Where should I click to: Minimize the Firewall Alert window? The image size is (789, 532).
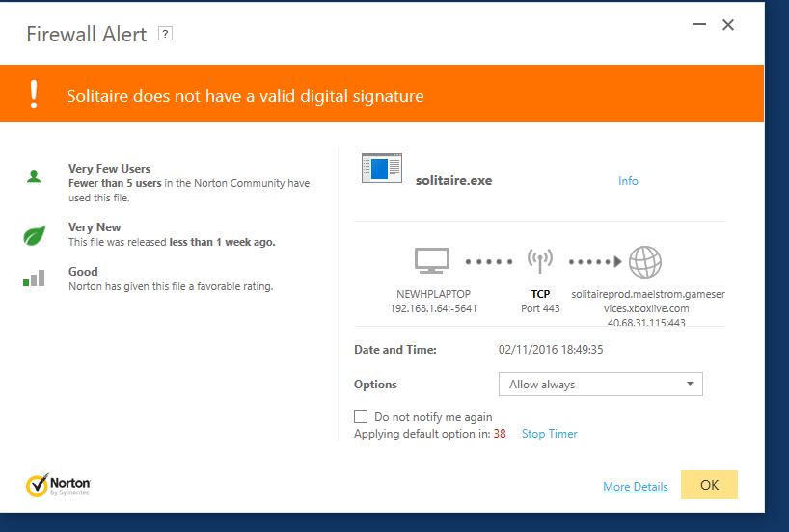point(699,24)
